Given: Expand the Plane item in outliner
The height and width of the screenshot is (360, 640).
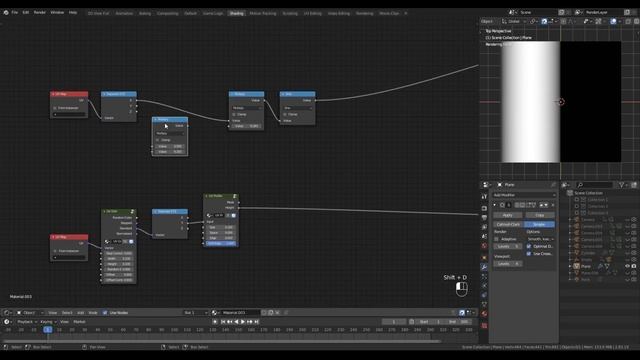Looking at the screenshot, I should 570,266.
